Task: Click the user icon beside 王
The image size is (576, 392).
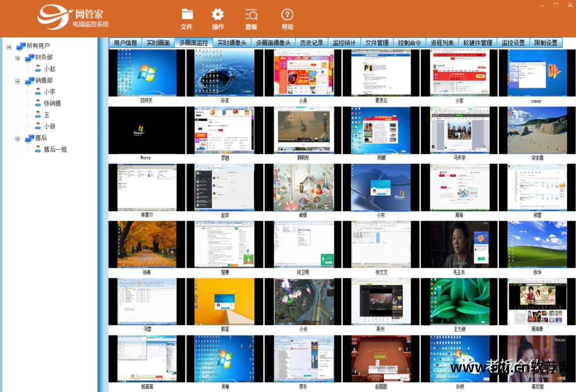Action: [38, 114]
